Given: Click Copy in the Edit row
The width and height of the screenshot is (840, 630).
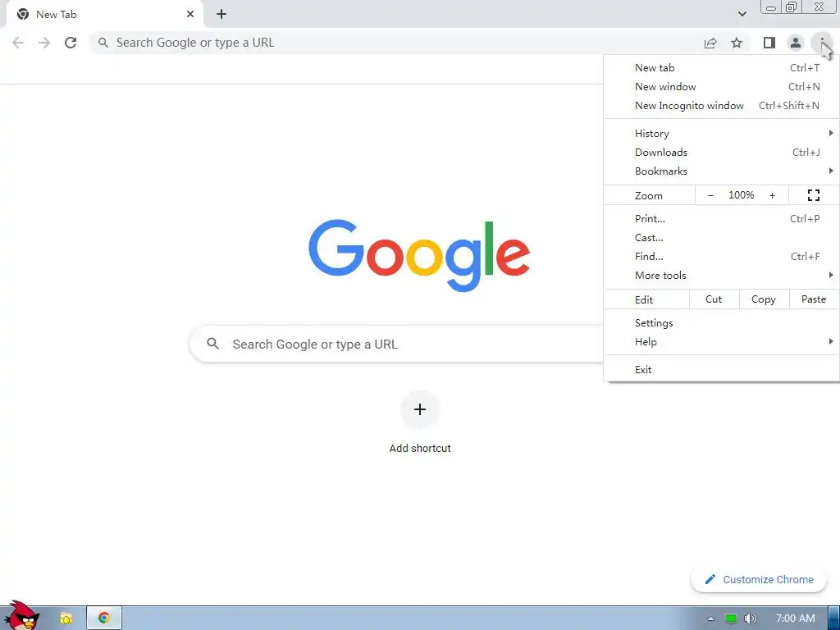Looking at the screenshot, I should pyautogui.click(x=764, y=299).
